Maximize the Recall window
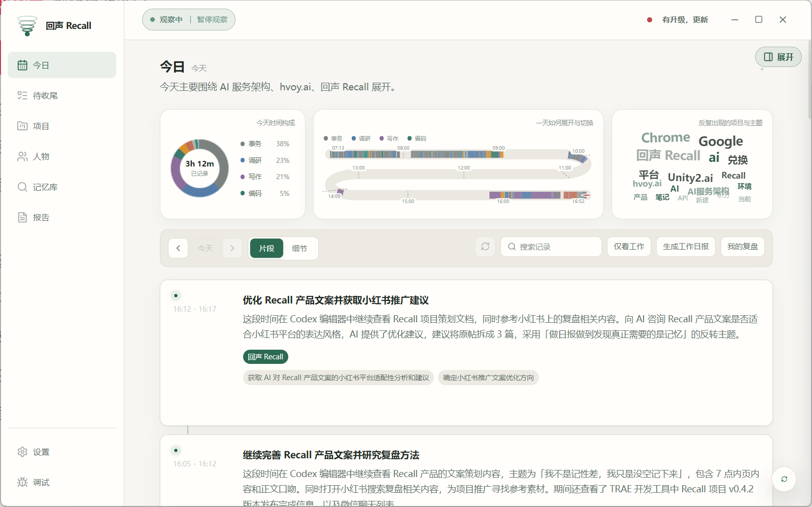This screenshot has height=507, width=812. (x=759, y=20)
